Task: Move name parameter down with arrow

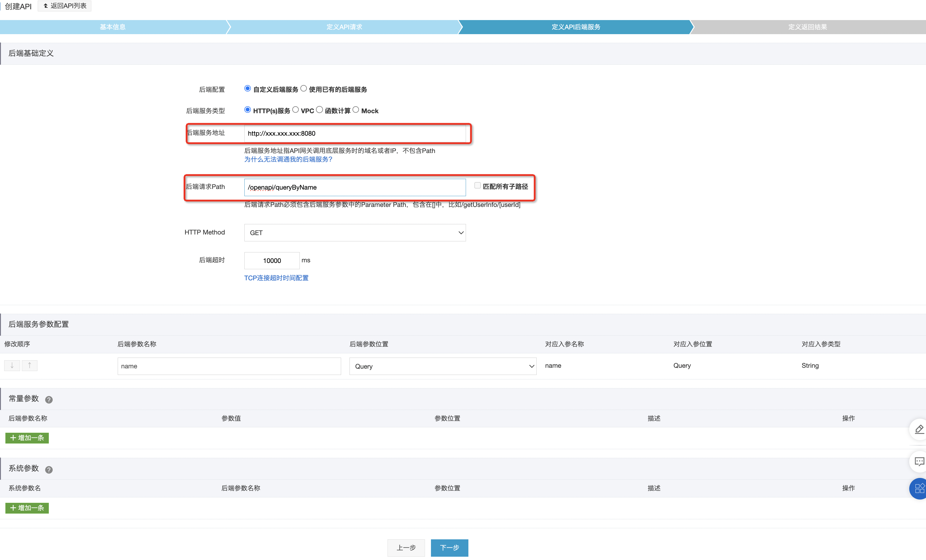Action: click(12, 365)
